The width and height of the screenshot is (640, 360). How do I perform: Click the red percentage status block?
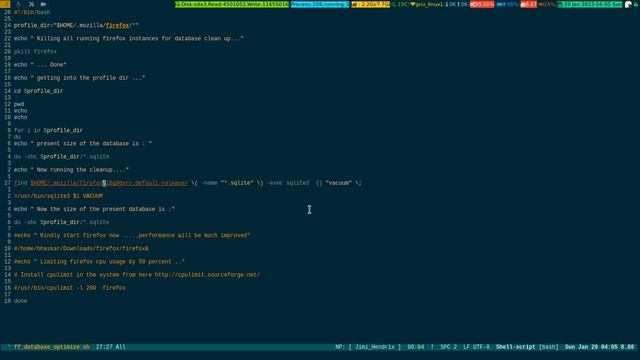(x=482, y=4)
